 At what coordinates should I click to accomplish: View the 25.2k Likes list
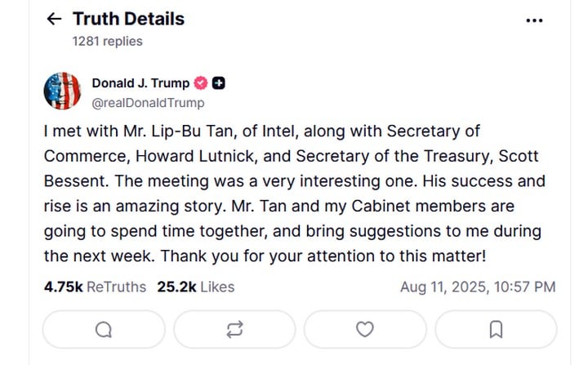[196, 287]
